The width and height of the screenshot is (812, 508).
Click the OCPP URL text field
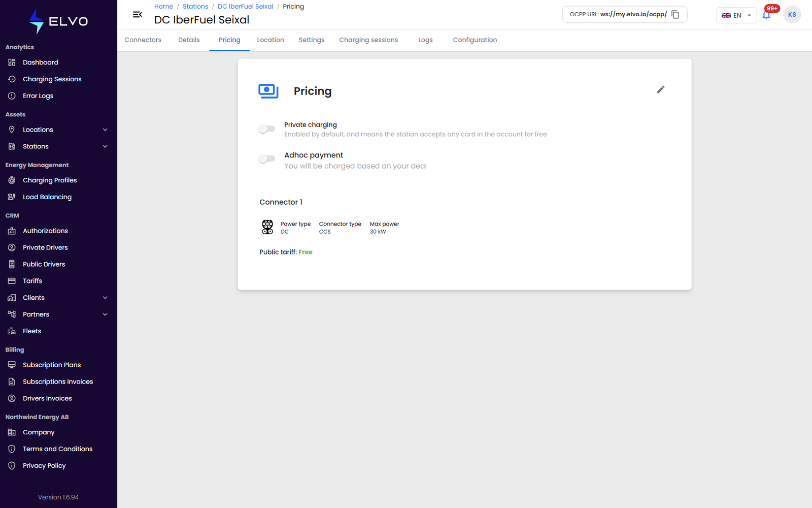pos(624,15)
